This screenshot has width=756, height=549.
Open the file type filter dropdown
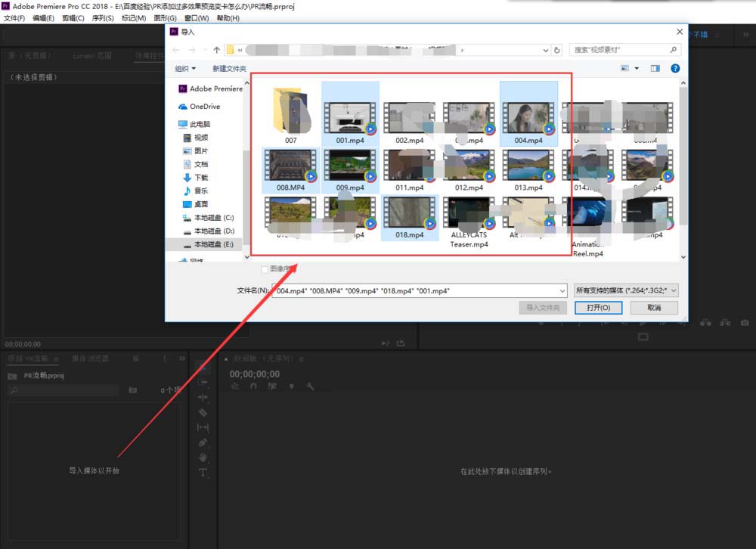coord(626,290)
